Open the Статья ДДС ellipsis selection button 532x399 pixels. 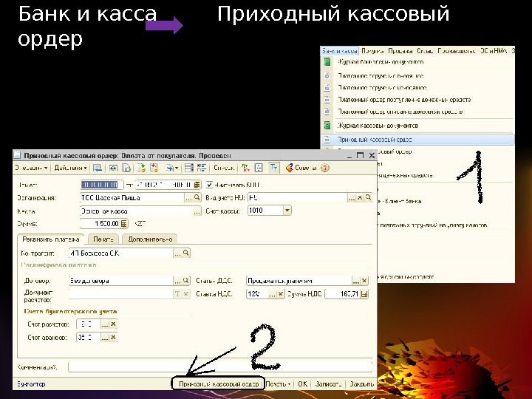[355, 281]
